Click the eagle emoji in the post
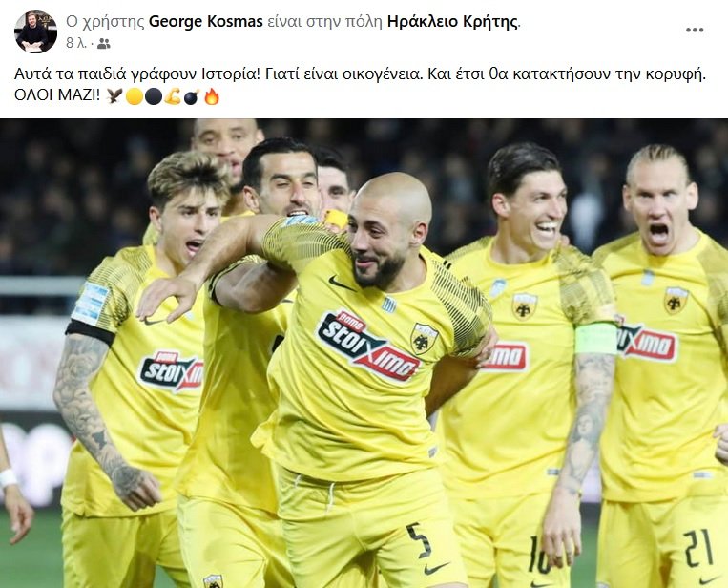This screenshot has height=588, width=728. [x=114, y=96]
